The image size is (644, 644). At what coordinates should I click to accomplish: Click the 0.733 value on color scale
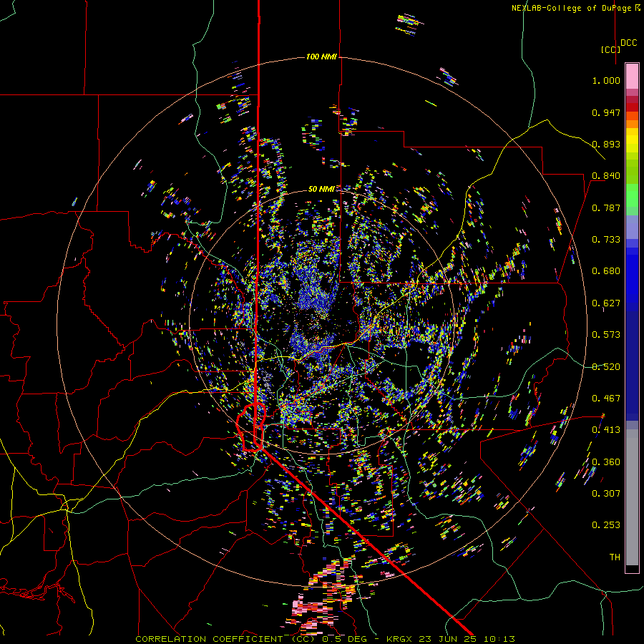(x=606, y=240)
